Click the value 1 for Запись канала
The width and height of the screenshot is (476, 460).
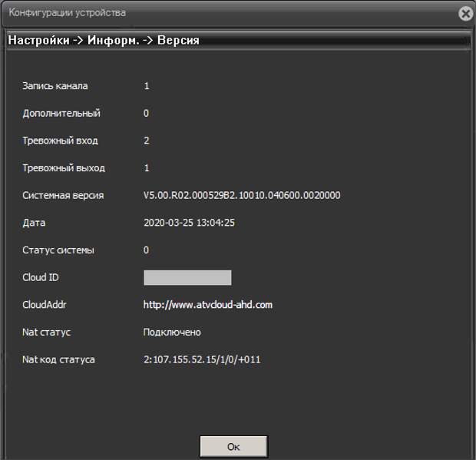pyautogui.click(x=147, y=86)
